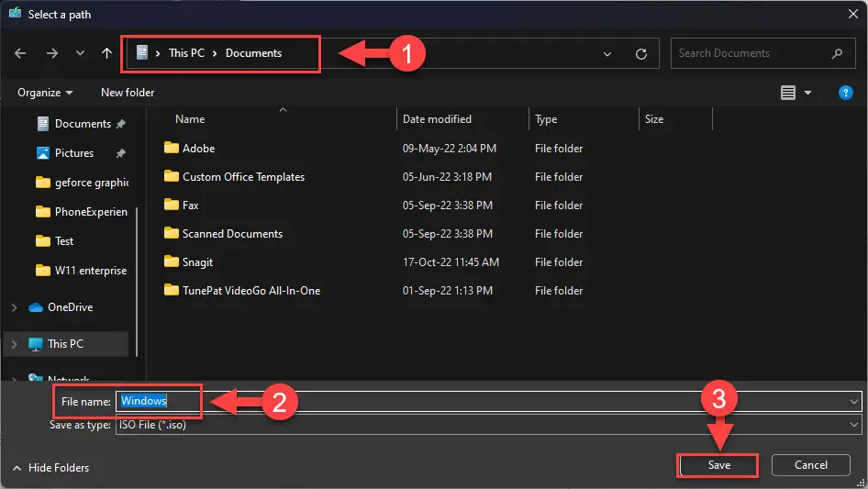The height and width of the screenshot is (489, 868).
Task: Open Help with question mark icon
Action: (x=845, y=93)
